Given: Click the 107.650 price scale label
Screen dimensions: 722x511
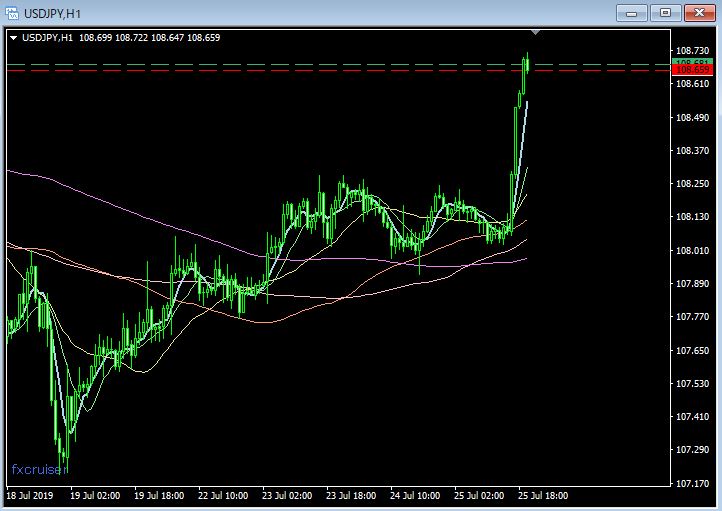Looking at the screenshot, I should click(692, 350).
